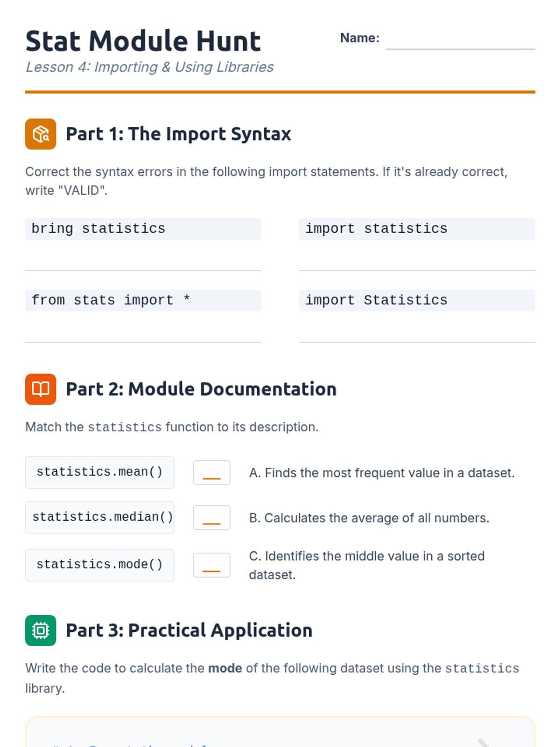Click the statistics.mean() function chip
Screen dimensions: 560x747
pos(100,472)
